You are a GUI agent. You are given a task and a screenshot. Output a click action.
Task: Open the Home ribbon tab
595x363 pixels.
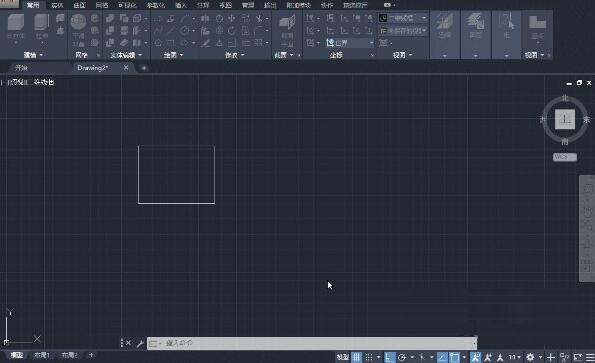pos(33,5)
